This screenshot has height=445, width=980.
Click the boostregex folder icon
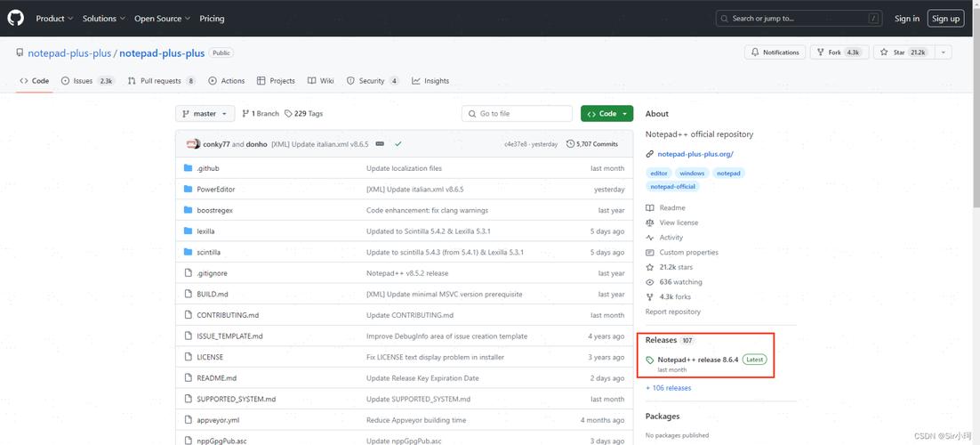point(189,210)
